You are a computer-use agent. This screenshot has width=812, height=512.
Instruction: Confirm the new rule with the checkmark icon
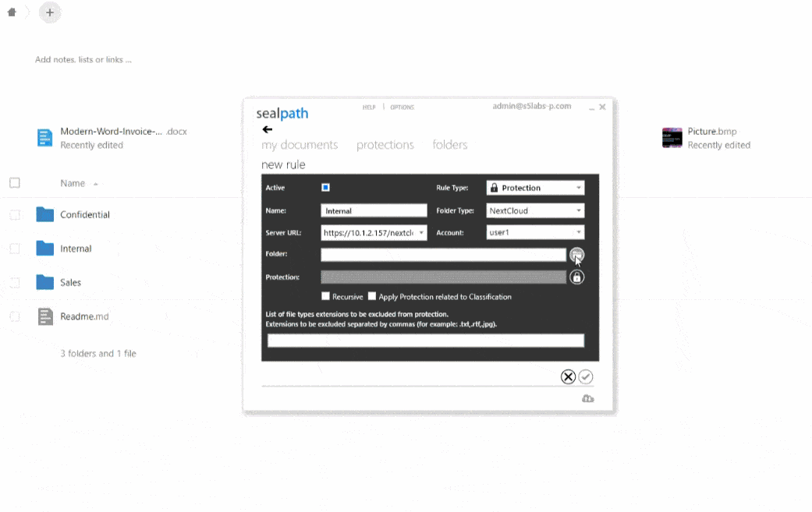tap(586, 376)
